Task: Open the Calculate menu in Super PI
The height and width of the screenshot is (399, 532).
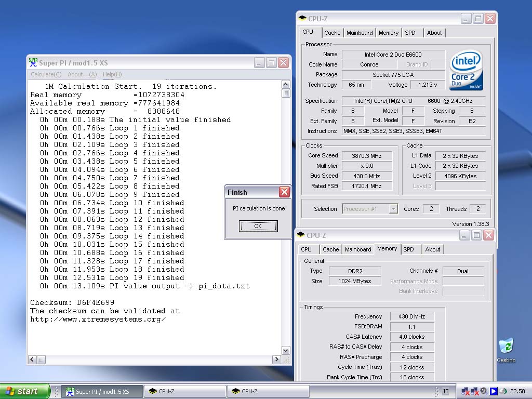Action: point(46,74)
